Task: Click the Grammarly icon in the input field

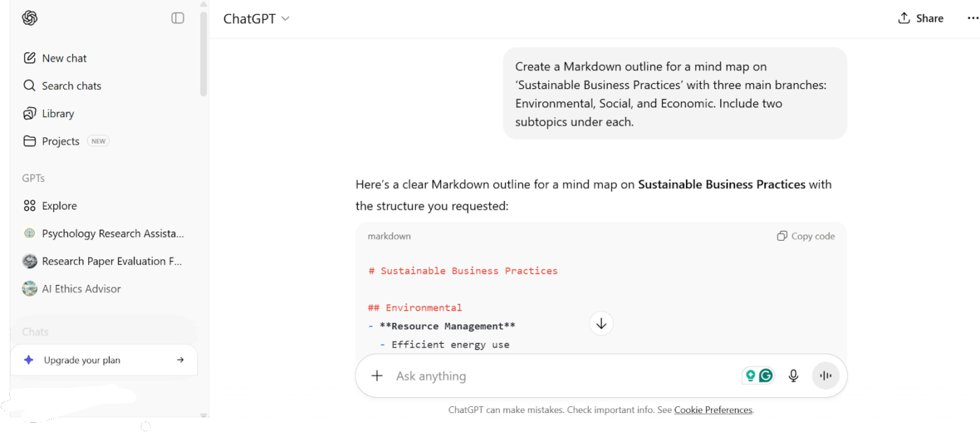Action: coord(766,375)
